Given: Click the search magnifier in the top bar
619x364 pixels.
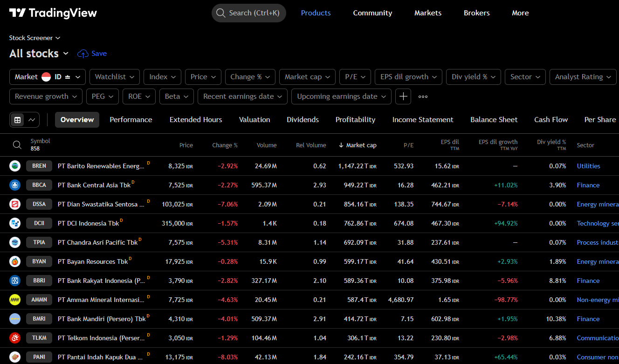Looking at the screenshot, I should click(x=220, y=13).
